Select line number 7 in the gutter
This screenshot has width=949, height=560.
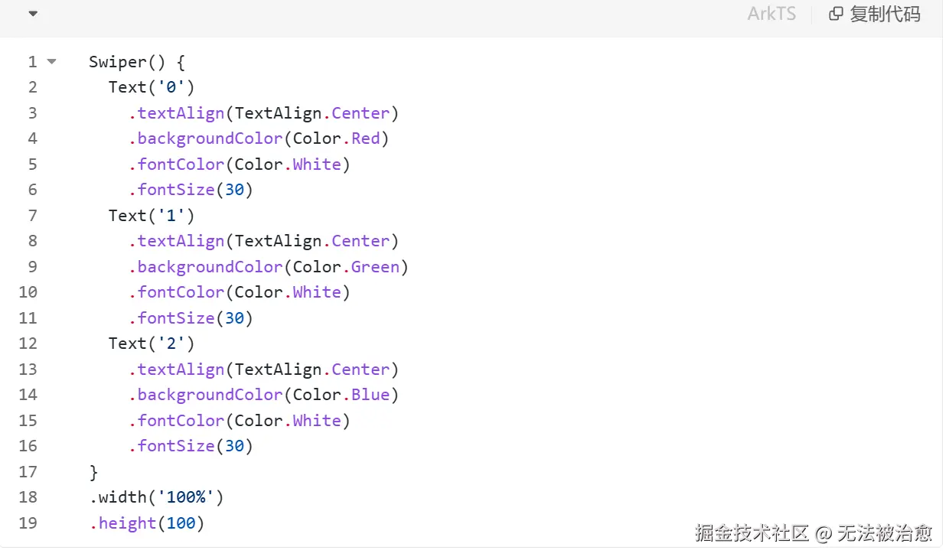(x=32, y=216)
